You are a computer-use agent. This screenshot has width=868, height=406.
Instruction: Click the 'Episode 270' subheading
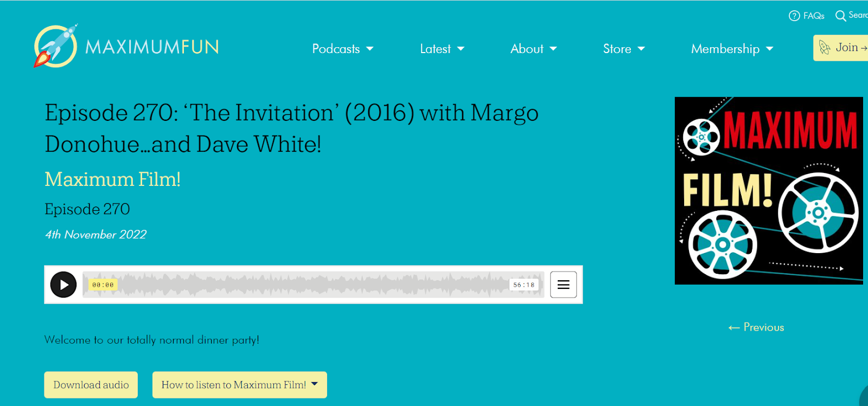[x=87, y=209]
